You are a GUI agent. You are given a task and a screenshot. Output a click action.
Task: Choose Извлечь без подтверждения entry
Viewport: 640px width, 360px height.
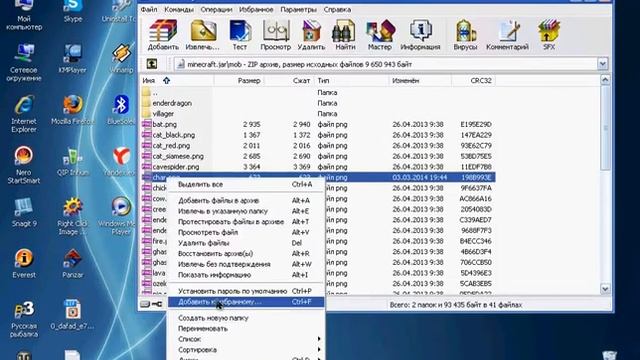pyautogui.click(x=246, y=264)
